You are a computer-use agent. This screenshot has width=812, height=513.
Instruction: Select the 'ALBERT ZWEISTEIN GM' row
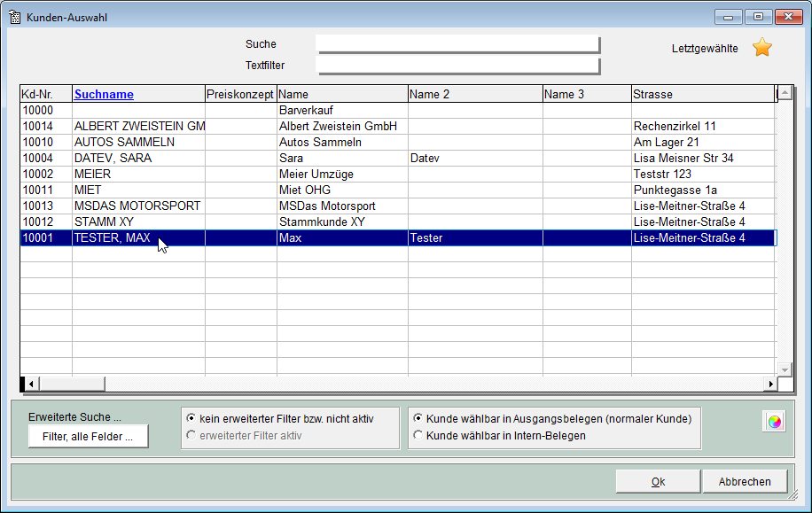(398, 127)
